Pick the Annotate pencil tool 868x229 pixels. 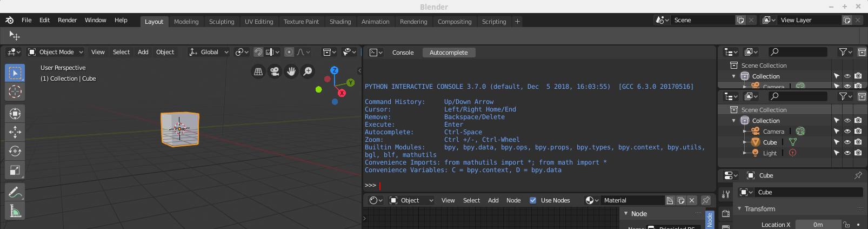click(x=15, y=192)
